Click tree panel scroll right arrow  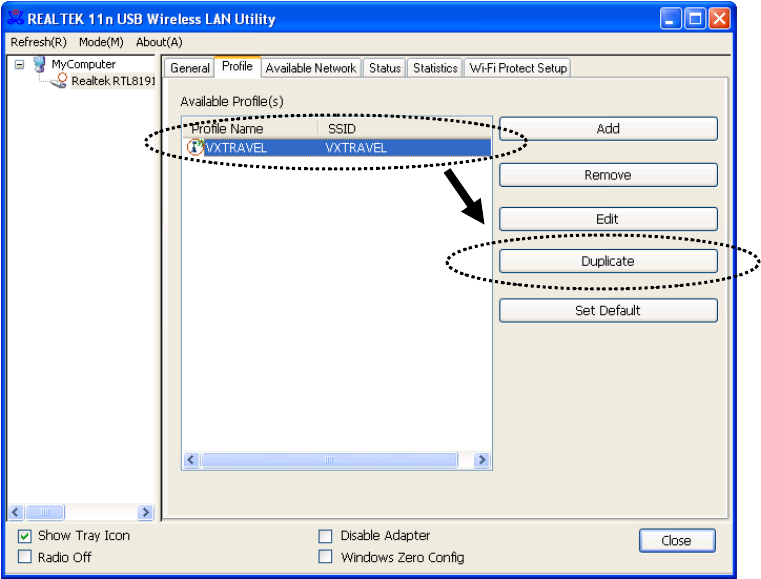[x=145, y=512]
